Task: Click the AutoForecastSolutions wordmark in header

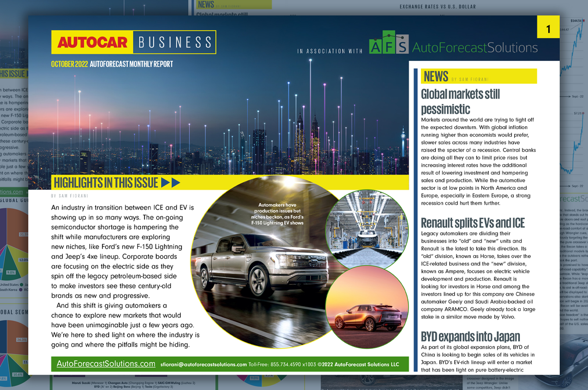Action: click(475, 47)
